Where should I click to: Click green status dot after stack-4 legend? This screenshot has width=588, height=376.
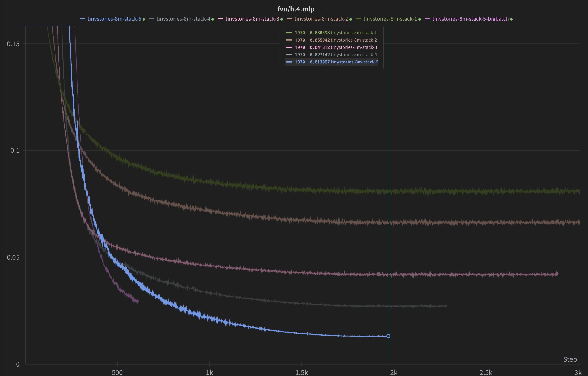(213, 19)
